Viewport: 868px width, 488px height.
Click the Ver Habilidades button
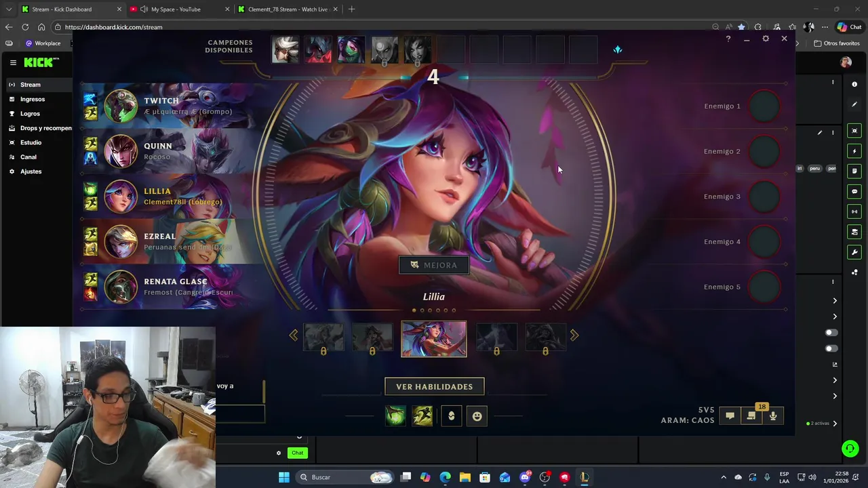tap(434, 386)
